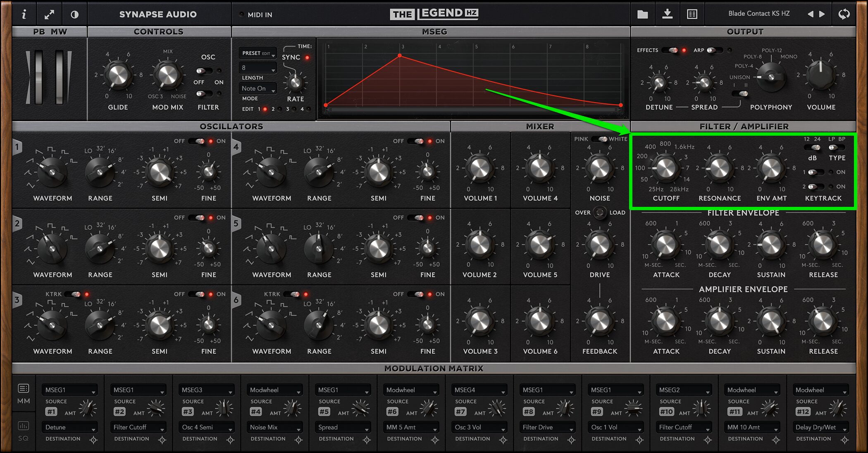Go to previous preset arrow

pos(810,14)
